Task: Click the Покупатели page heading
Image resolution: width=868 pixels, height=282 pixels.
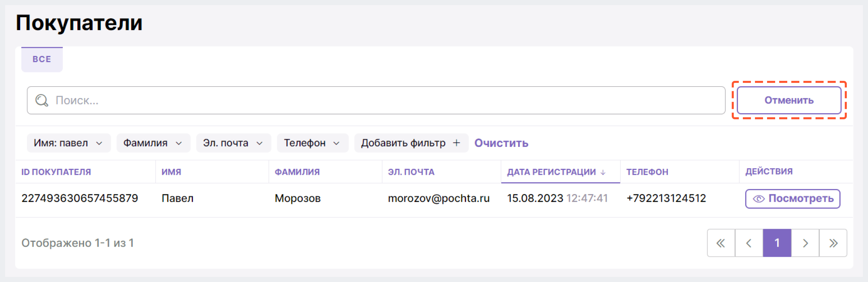Action: [x=79, y=23]
